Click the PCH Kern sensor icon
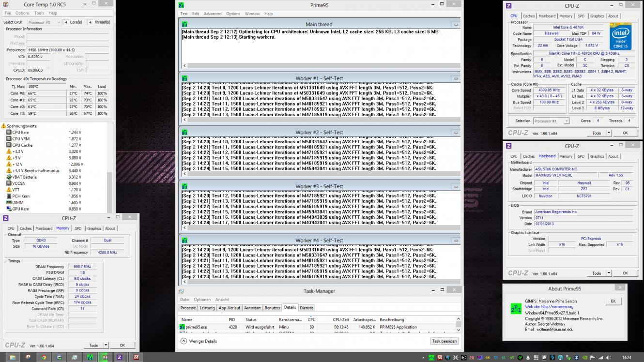 pos(9,196)
